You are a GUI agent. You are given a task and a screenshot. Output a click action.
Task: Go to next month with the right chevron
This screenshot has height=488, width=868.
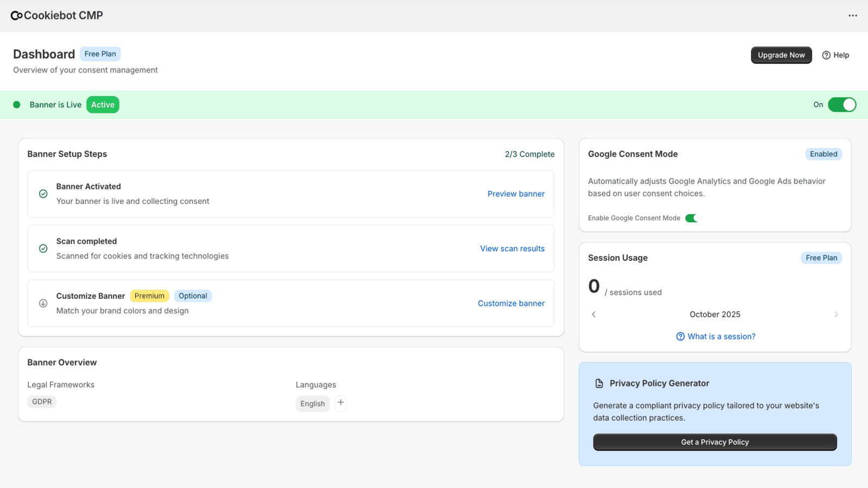coord(837,314)
